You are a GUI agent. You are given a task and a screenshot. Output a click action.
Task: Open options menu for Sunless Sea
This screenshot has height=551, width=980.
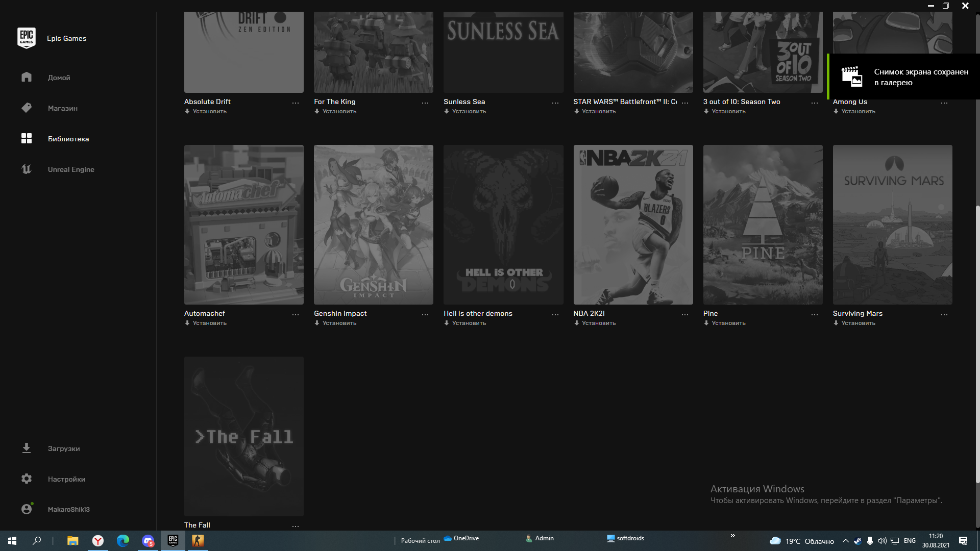555,103
